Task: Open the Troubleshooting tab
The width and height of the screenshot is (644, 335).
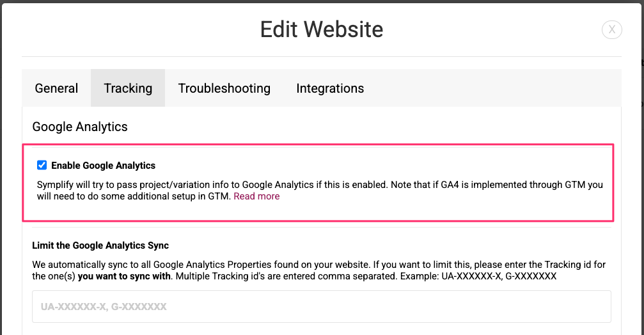Action: click(224, 88)
